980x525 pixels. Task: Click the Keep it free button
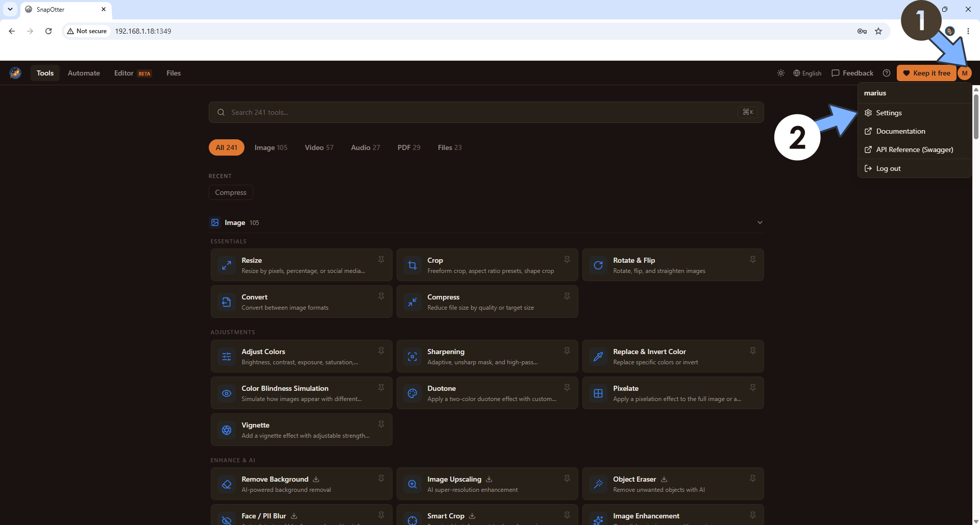click(926, 73)
